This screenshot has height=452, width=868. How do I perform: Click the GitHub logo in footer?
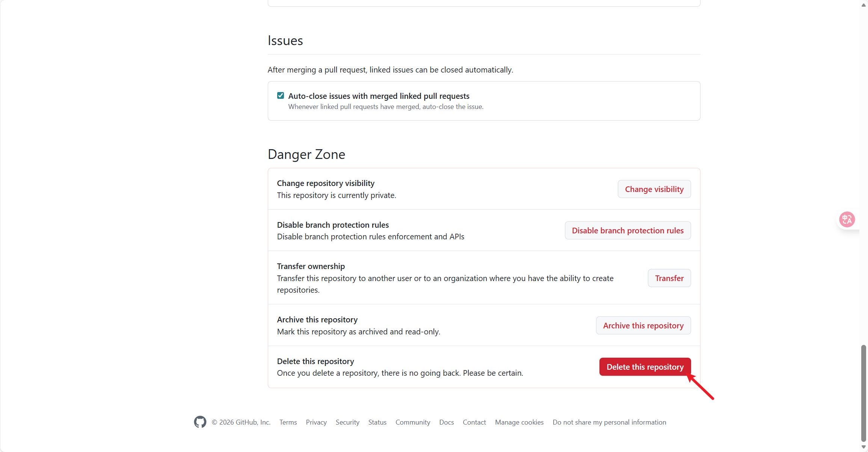(x=200, y=422)
